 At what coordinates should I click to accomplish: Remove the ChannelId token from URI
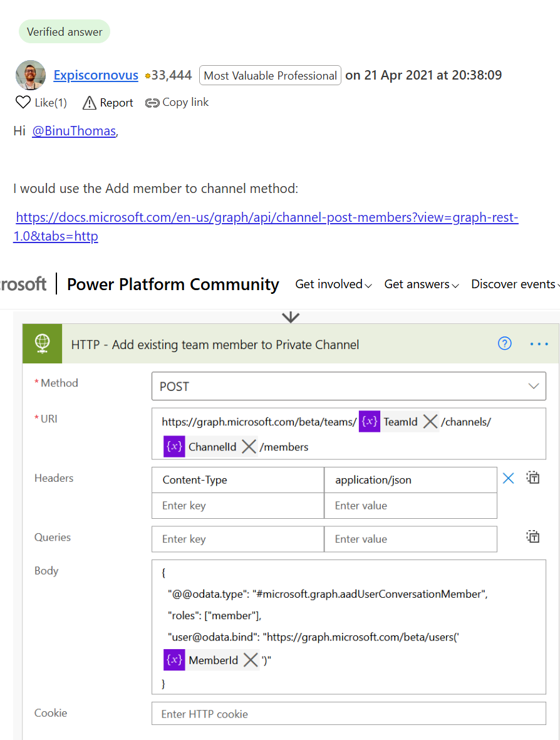(x=249, y=447)
